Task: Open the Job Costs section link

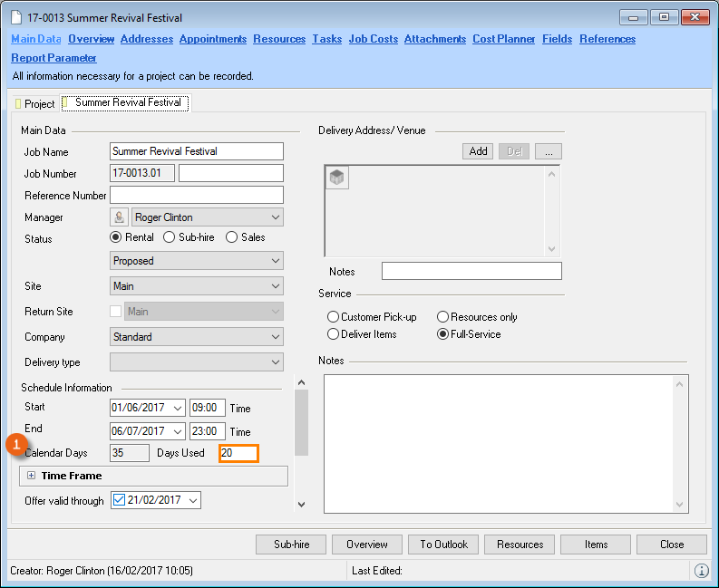Action: tap(374, 39)
